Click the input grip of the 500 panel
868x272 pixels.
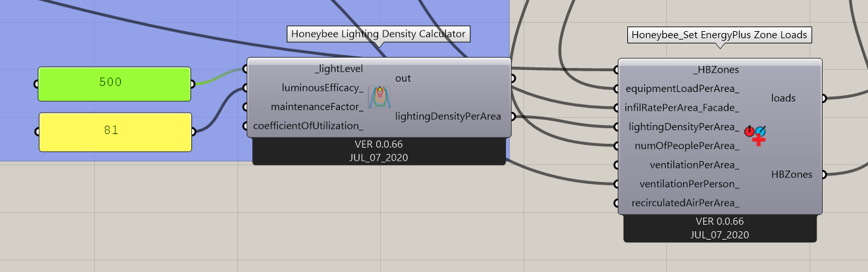[x=37, y=84]
